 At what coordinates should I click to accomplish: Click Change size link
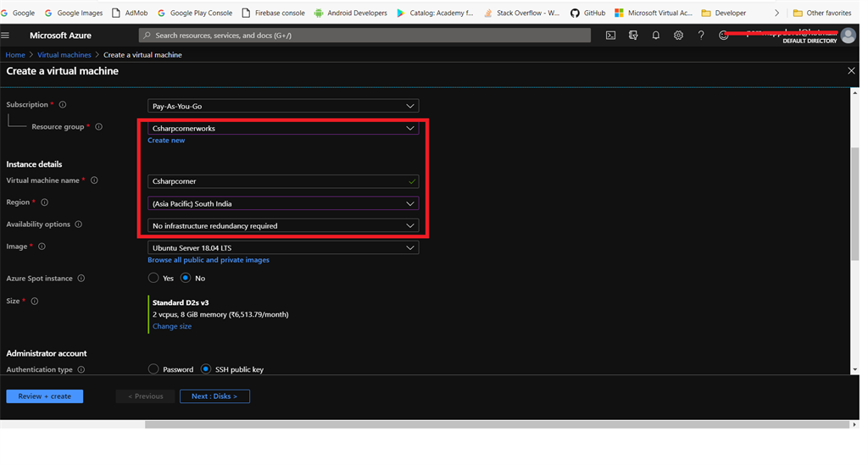(172, 326)
